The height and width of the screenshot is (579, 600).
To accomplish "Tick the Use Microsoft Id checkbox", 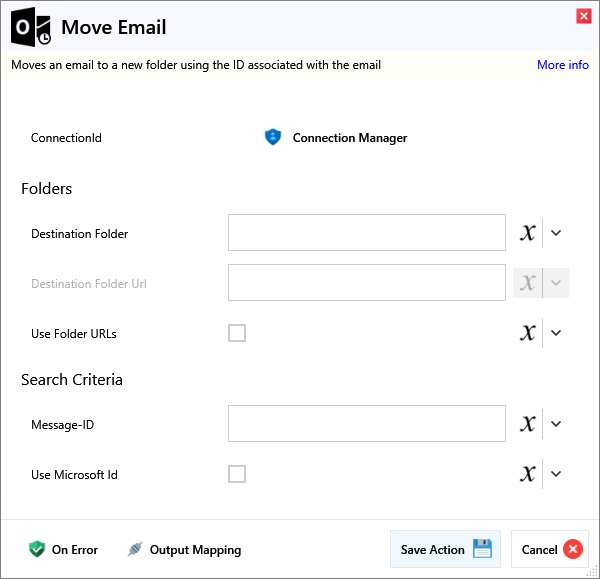I will [x=237, y=474].
